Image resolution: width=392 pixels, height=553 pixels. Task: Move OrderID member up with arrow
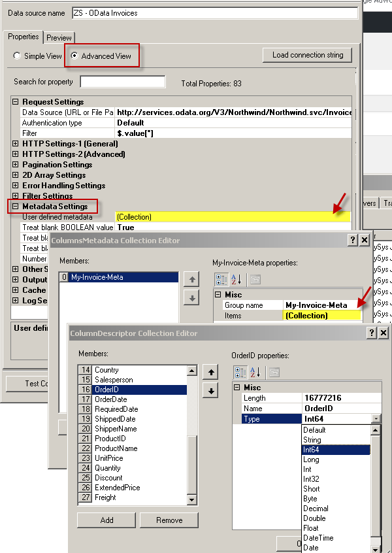(x=211, y=373)
